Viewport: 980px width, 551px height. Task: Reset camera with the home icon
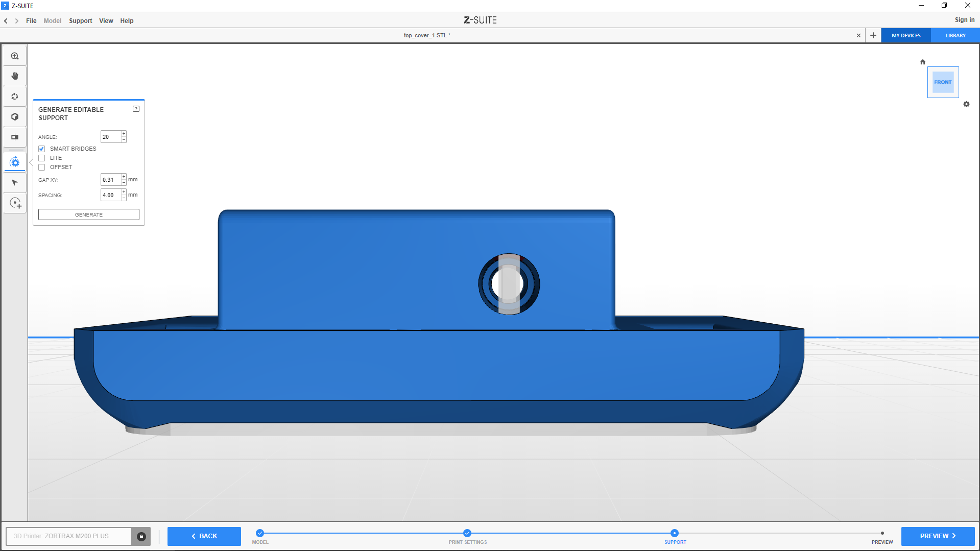pos(922,62)
